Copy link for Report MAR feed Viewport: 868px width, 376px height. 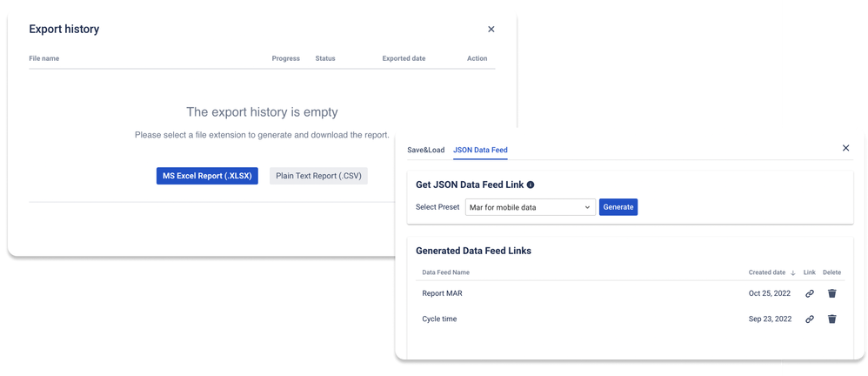tap(810, 293)
